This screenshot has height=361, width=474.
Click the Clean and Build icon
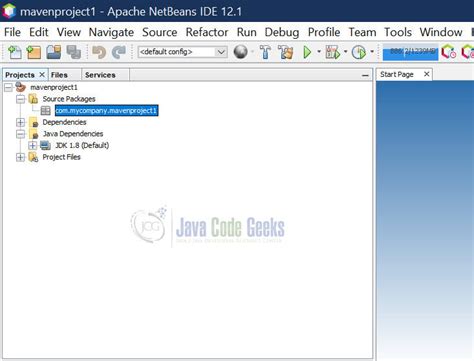[x=286, y=52]
